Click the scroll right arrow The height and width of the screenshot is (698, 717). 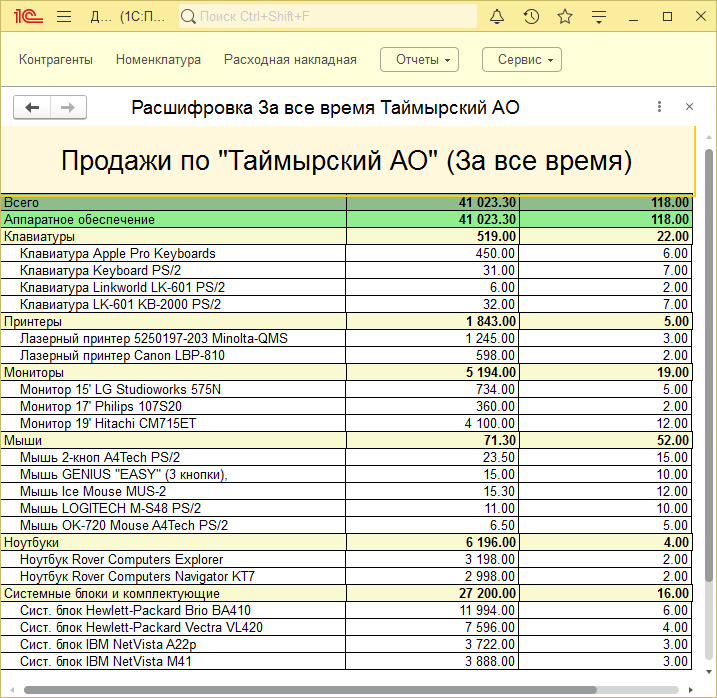pyautogui.click(x=690, y=689)
